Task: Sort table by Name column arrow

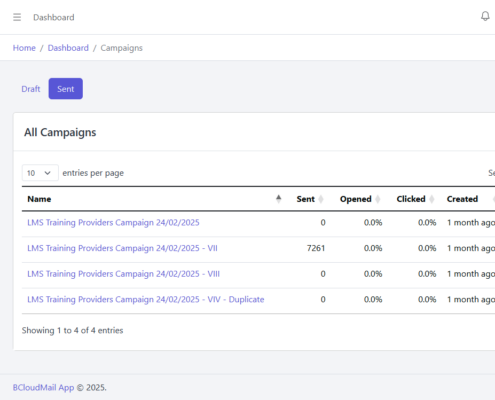Action: (x=278, y=199)
